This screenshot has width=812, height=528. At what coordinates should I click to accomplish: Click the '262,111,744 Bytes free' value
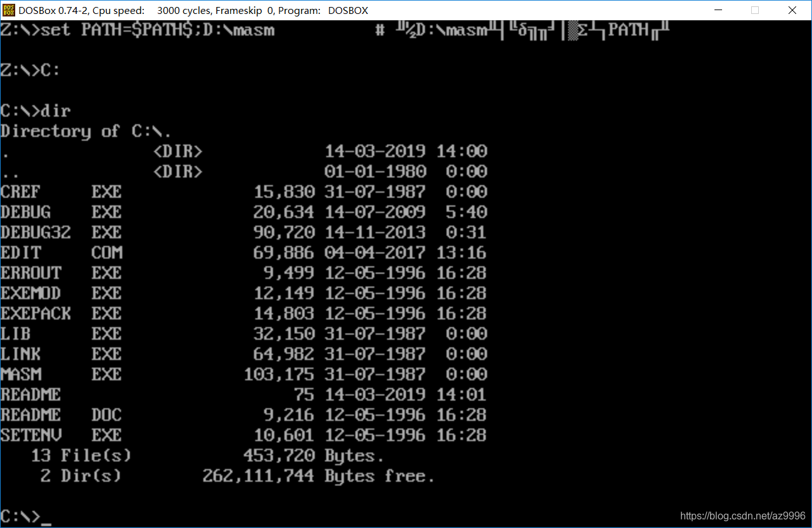coord(319,476)
